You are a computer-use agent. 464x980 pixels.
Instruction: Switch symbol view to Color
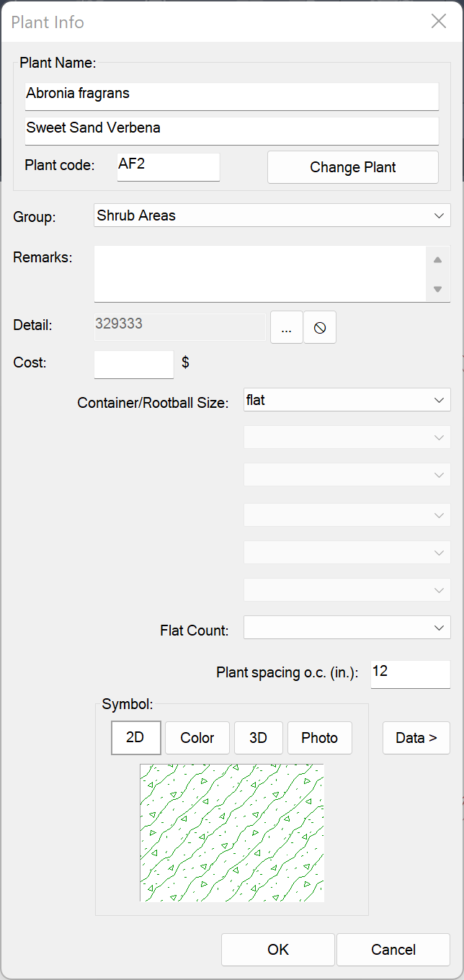[197, 738]
